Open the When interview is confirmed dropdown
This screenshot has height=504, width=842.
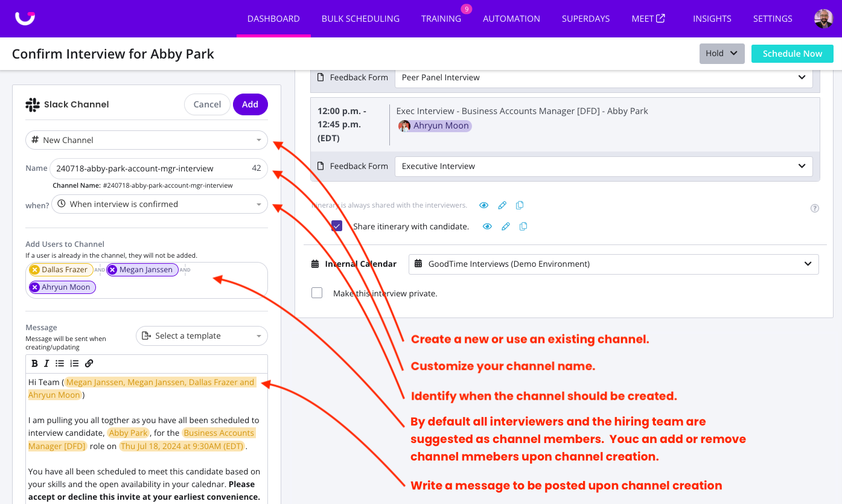[x=159, y=204]
